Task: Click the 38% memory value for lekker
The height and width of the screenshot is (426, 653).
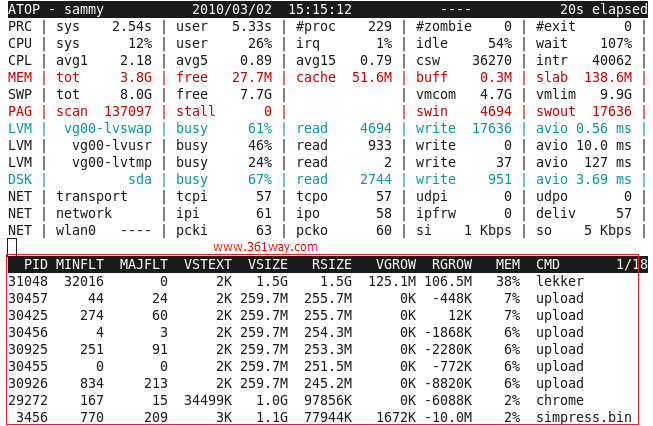Action: point(508,282)
